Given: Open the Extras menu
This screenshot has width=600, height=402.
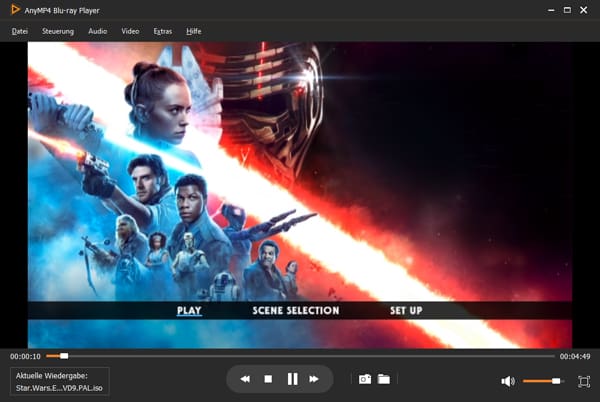Looking at the screenshot, I should 163,31.
